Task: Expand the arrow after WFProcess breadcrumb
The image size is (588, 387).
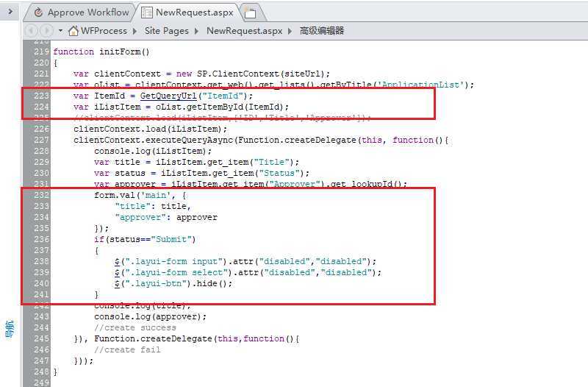Action: (135, 31)
